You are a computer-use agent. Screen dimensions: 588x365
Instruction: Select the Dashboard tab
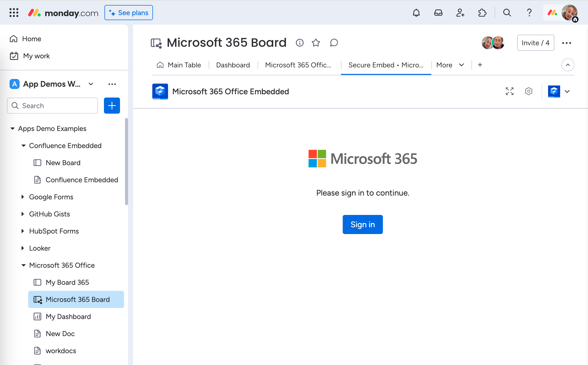233,65
